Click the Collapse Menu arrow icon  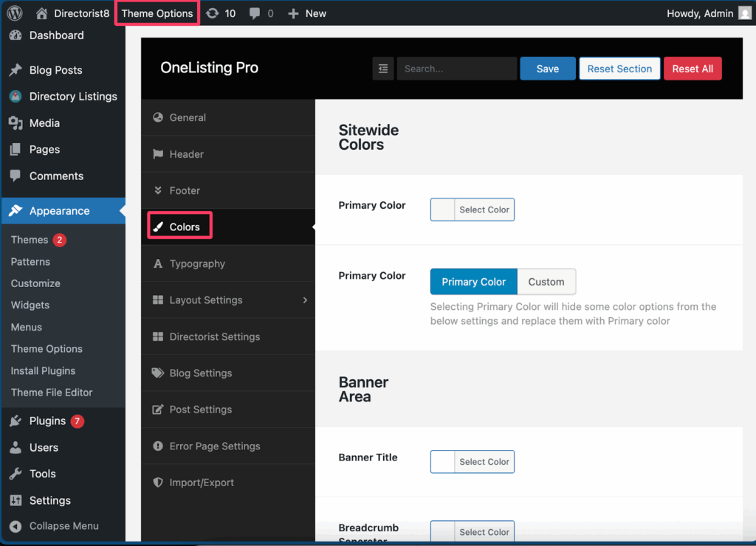[16, 526]
